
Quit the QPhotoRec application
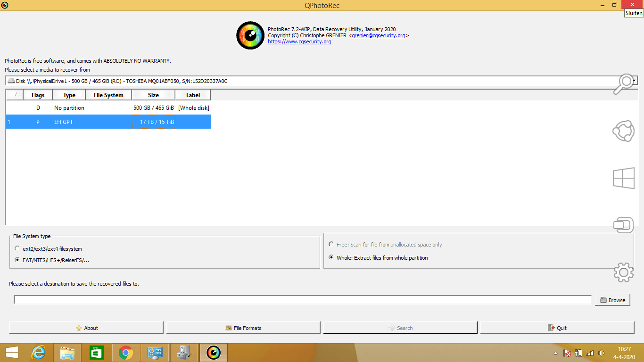[x=557, y=328]
